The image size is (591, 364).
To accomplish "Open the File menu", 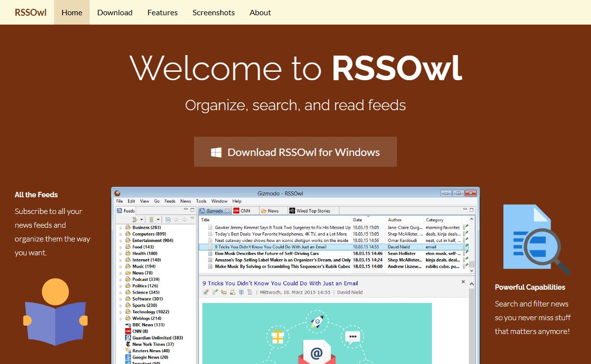I will click(x=120, y=201).
